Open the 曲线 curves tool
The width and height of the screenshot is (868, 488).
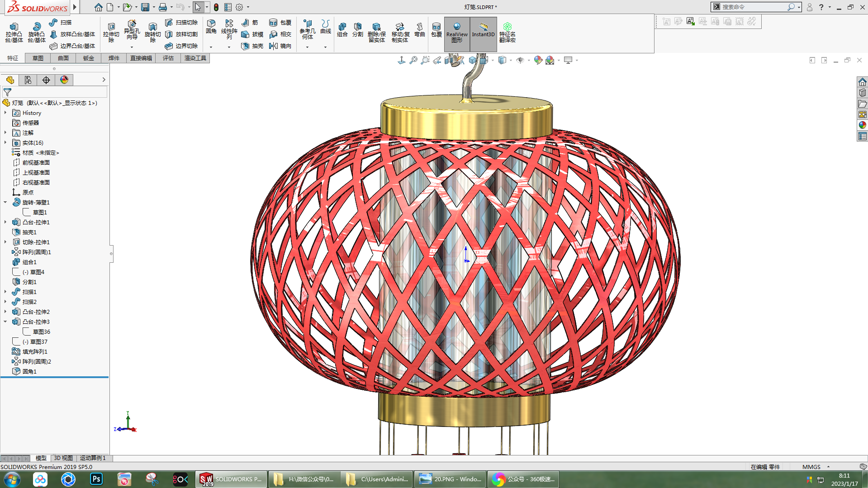tap(326, 27)
